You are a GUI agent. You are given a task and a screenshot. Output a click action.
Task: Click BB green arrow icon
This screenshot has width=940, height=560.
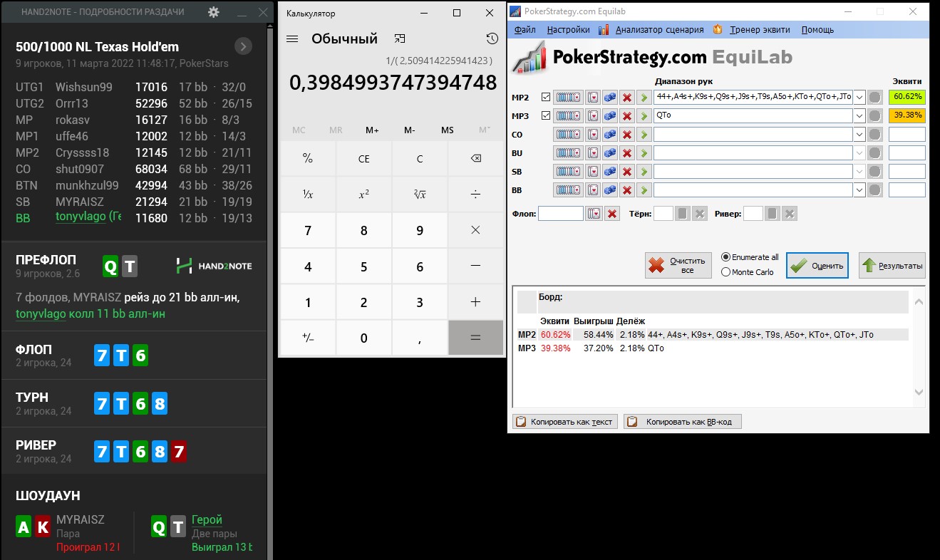[x=644, y=190]
